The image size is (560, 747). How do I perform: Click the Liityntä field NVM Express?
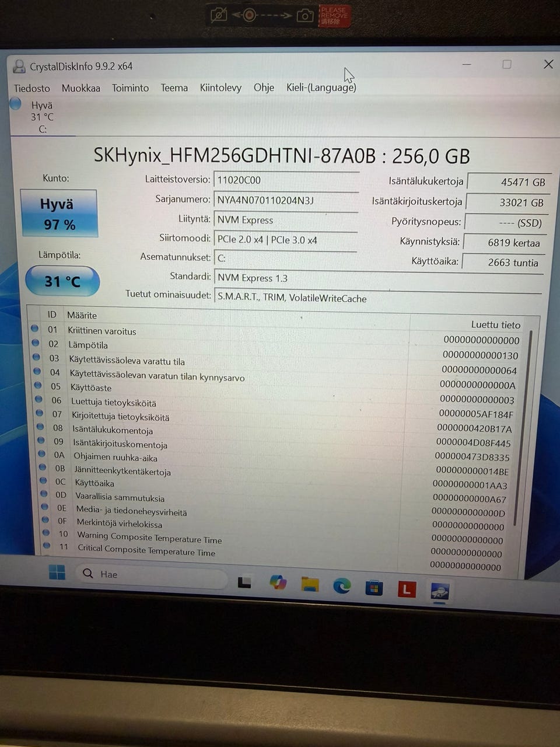286,220
